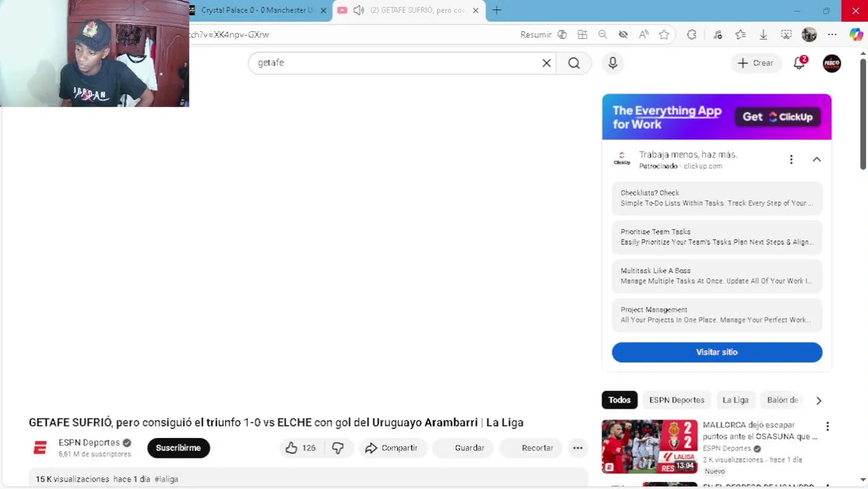Add page to favorites with star icon

pyautogui.click(x=664, y=35)
